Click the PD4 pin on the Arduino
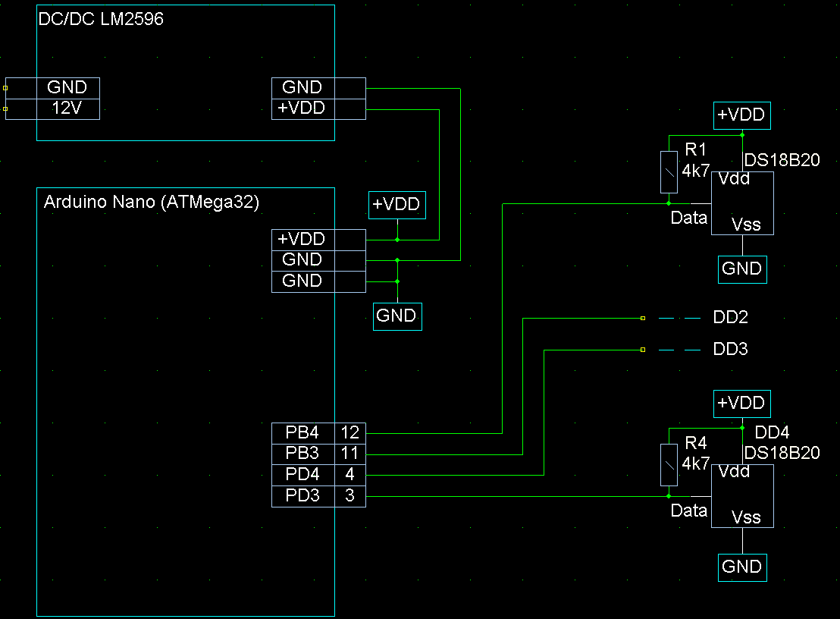 [302, 475]
